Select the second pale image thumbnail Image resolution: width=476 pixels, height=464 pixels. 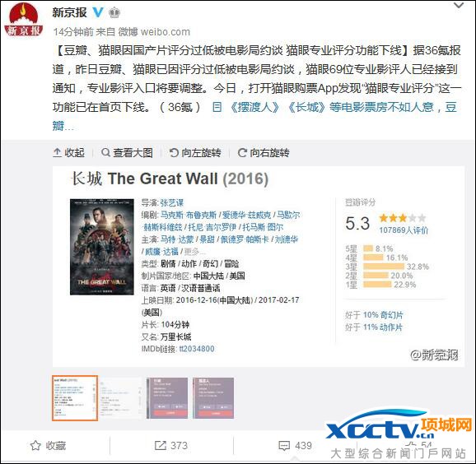point(121,398)
